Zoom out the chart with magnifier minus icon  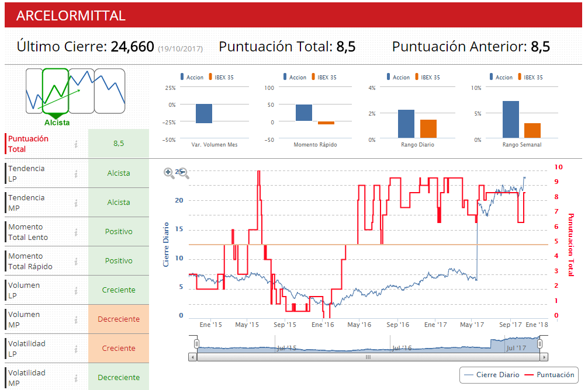(x=184, y=173)
